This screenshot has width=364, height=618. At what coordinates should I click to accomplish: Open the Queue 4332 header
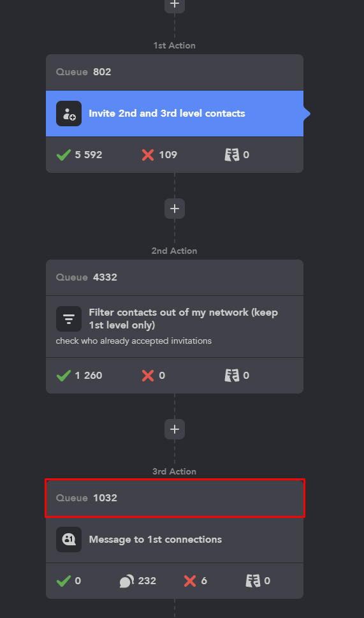(x=175, y=277)
